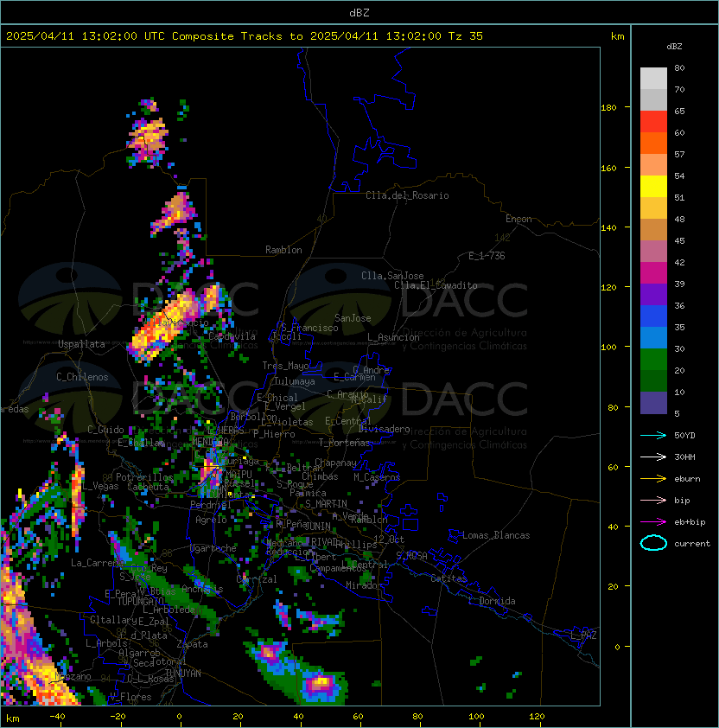Click the '180' tick on the vertical km axis
Screen dimensions: 719x728
608,108
